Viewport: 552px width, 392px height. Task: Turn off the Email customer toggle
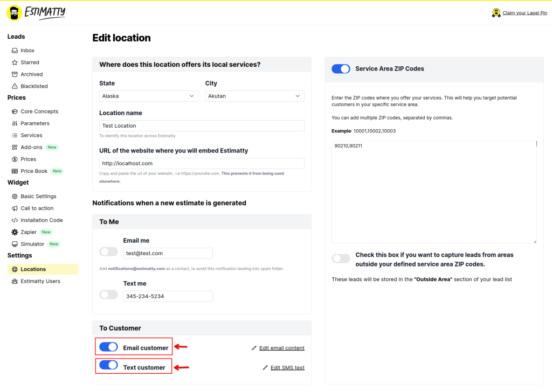(x=108, y=347)
